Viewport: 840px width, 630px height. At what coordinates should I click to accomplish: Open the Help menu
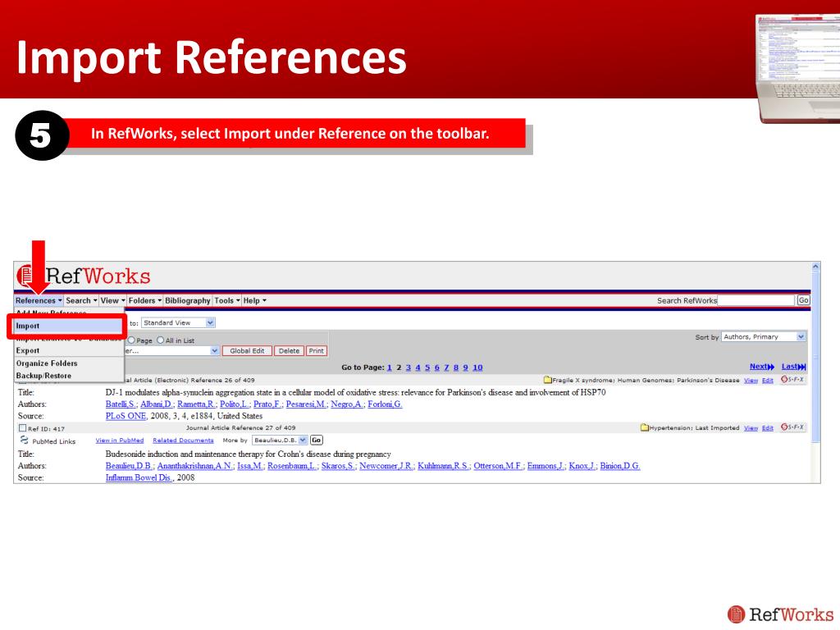click(254, 300)
